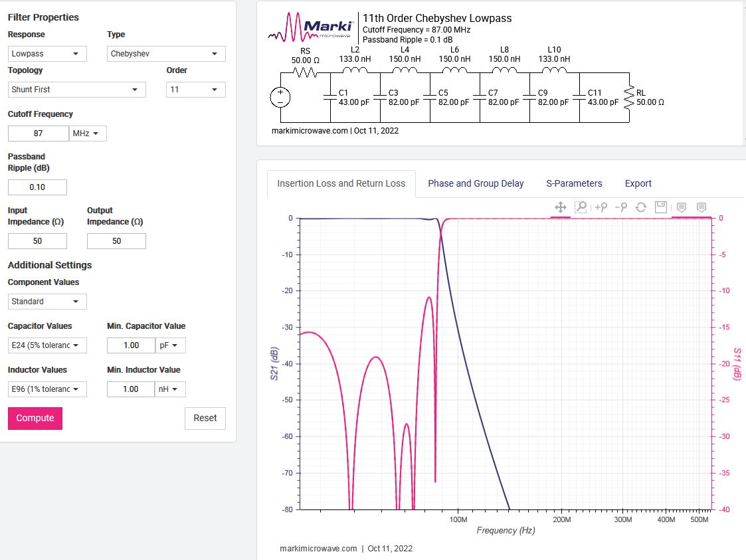Click the zoom out magnifier icon
The width and height of the screenshot is (746, 560).
621,207
